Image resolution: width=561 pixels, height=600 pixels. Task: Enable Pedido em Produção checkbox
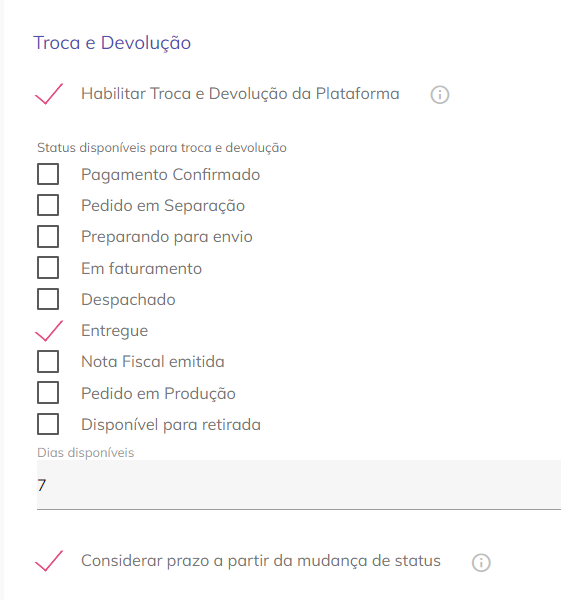click(48, 393)
